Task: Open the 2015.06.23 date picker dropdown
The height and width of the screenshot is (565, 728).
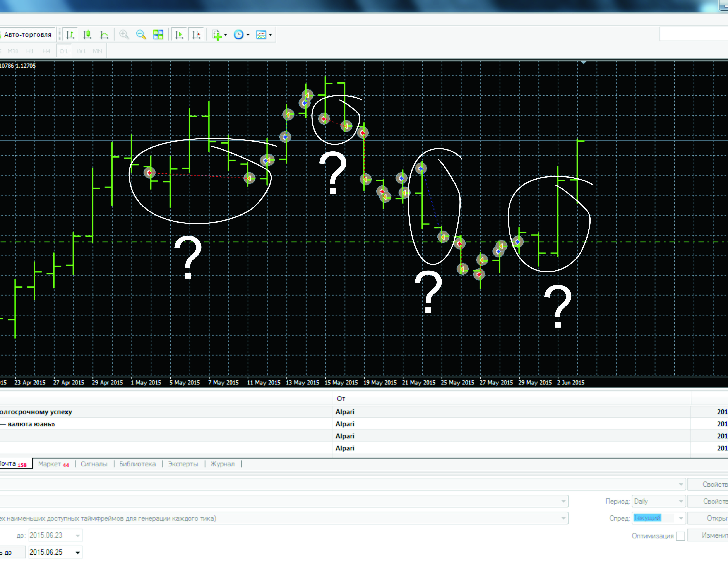Action: point(78,536)
